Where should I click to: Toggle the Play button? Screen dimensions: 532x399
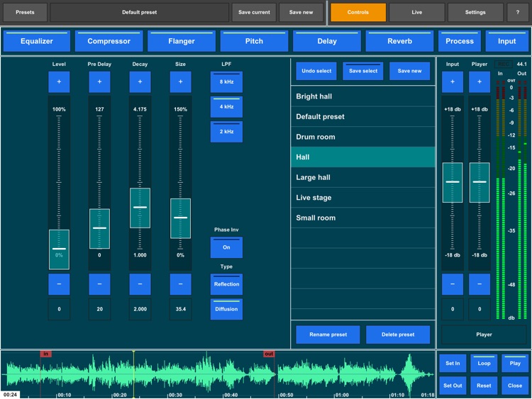coord(515,363)
